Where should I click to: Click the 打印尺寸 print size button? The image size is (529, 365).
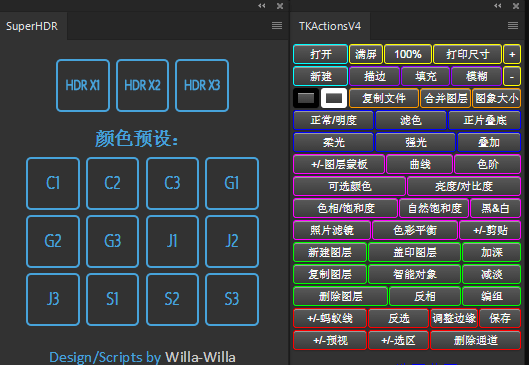click(x=468, y=54)
